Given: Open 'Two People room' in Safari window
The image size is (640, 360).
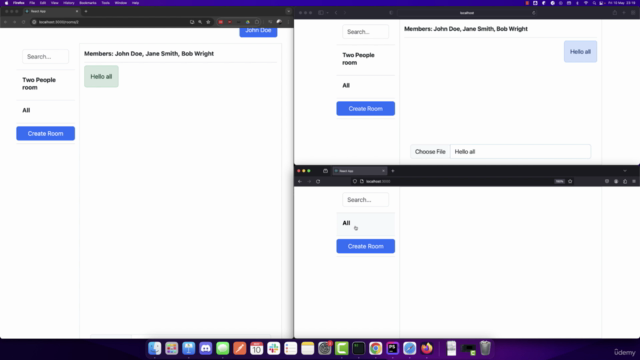Looking at the screenshot, I should tap(365, 59).
